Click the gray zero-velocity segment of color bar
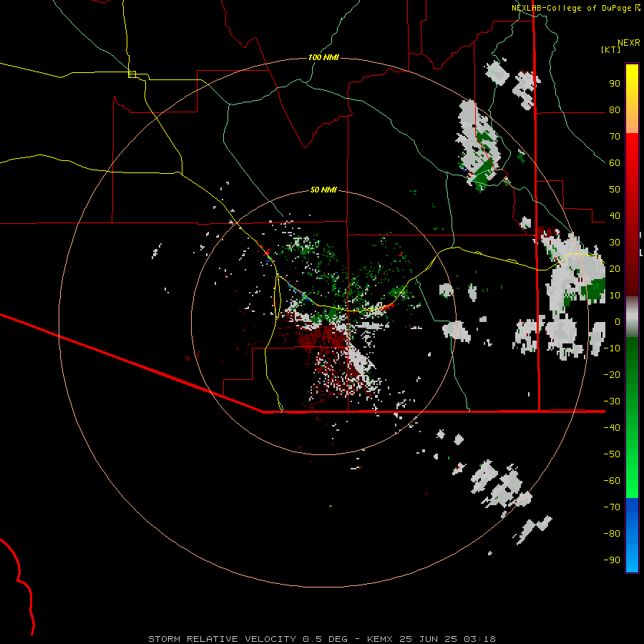644x644 pixels. (x=632, y=316)
